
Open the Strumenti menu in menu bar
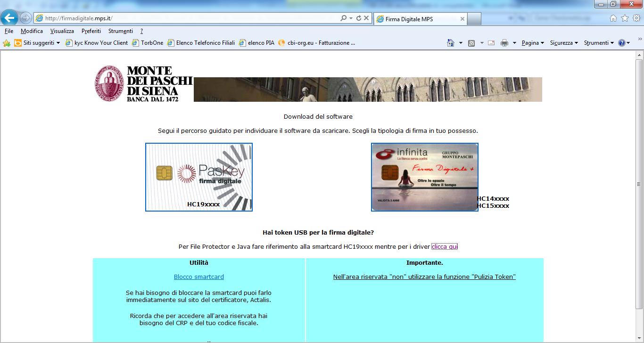(x=121, y=31)
